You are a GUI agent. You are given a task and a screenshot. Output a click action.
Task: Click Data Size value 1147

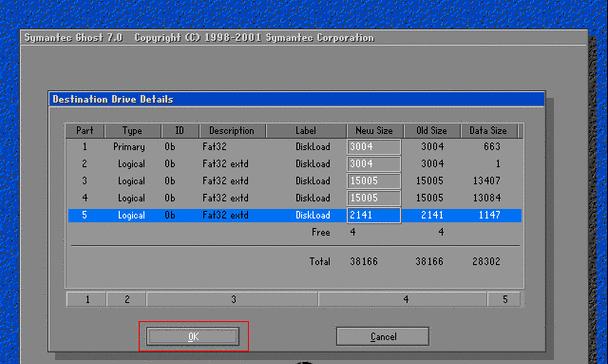pos(489,215)
